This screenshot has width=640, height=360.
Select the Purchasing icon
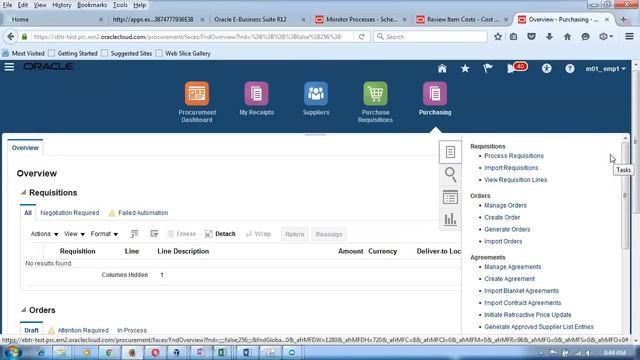click(435, 93)
